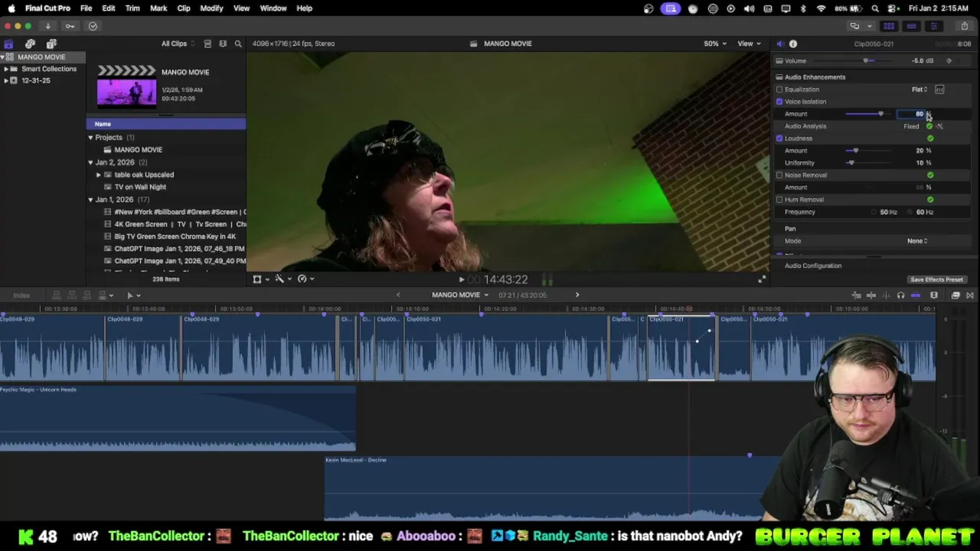Expand the Smart Collections folder
The image size is (980, 551).
[6, 69]
